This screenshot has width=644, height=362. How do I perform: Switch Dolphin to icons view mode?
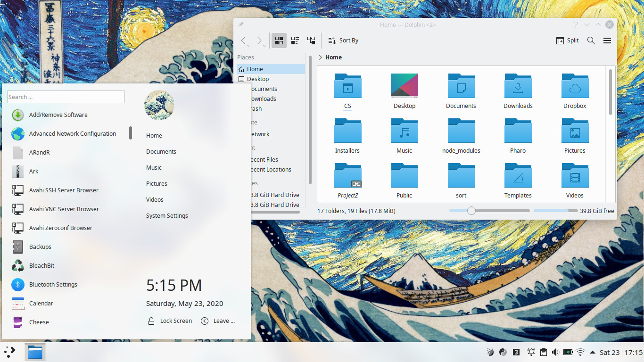click(x=279, y=41)
